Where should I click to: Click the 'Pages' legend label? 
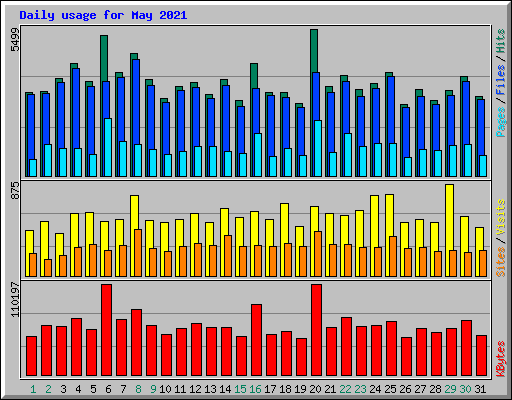[x=501, y=122]
